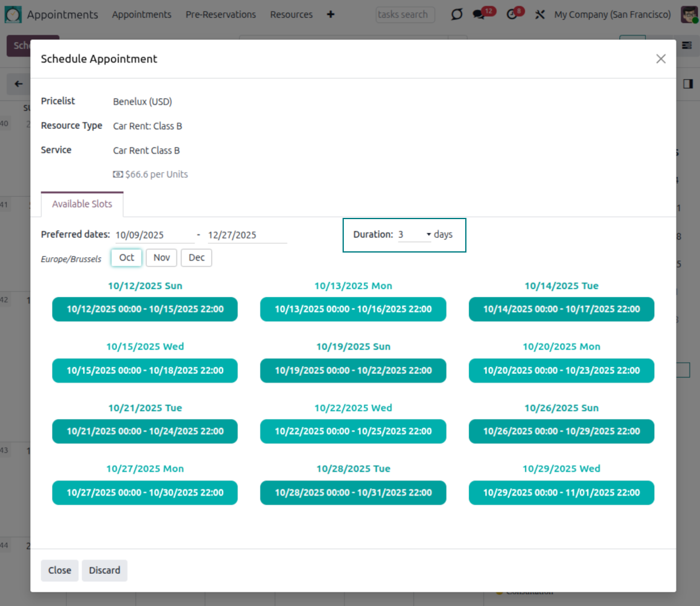The height and width of the screenshot is (606, 700).
Task: Open the Resources menu
Action: (291, 14)
